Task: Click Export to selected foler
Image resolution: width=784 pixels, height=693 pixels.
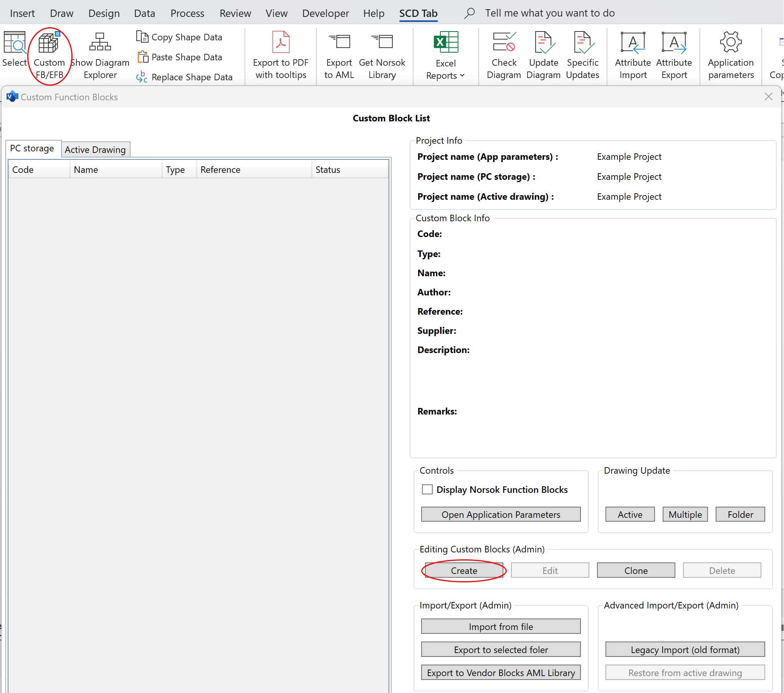Action: click(x=501, y=650)
